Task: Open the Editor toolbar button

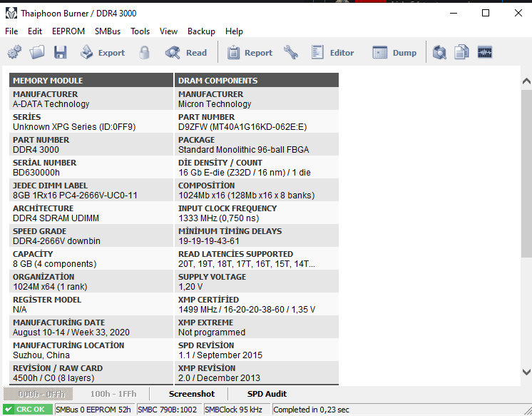Action: [x=332, y=53]
